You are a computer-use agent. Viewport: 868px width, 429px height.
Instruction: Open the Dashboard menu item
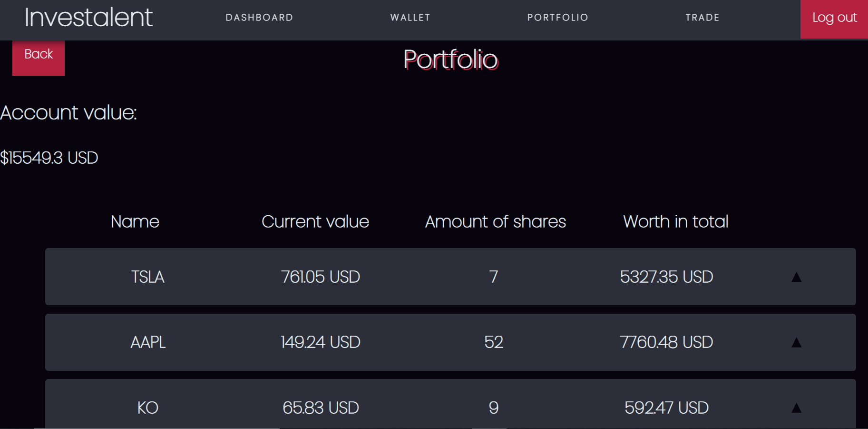click(259, 18)
